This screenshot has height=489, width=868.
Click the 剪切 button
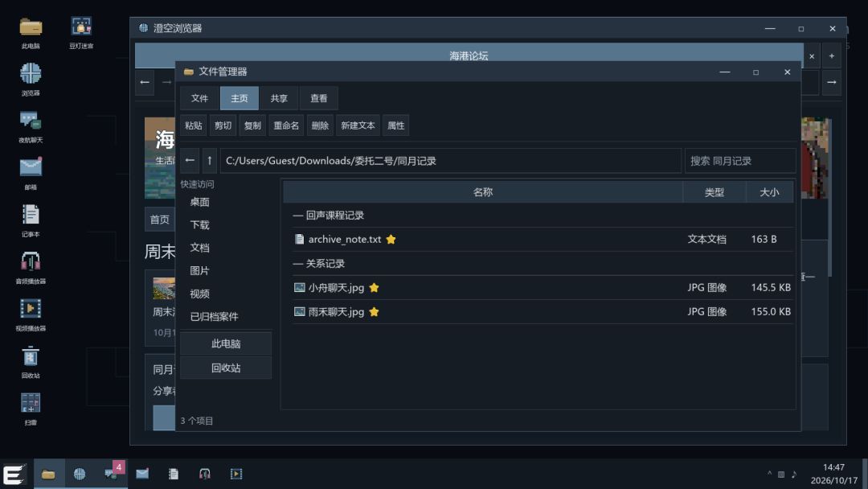223,125
